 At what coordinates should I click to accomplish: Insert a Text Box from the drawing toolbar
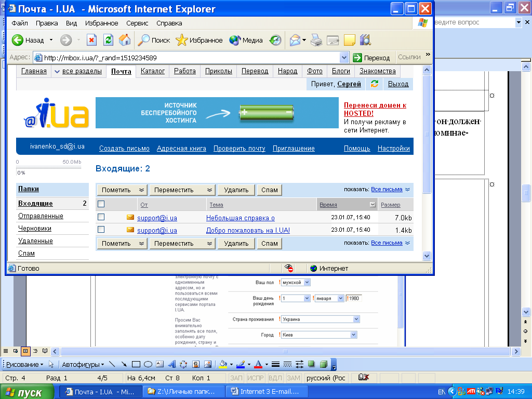pyautogui.click(x=160, y=364)
